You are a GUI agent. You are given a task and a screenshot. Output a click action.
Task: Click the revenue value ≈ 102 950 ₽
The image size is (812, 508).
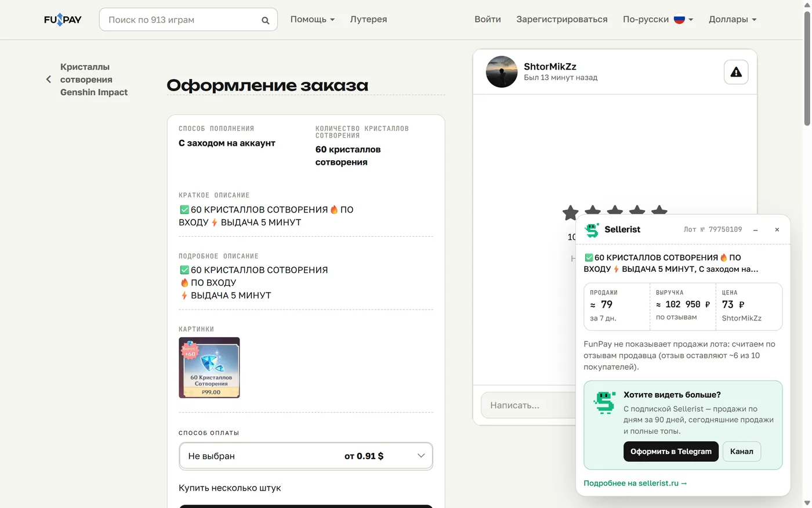(x=683, y=305)
